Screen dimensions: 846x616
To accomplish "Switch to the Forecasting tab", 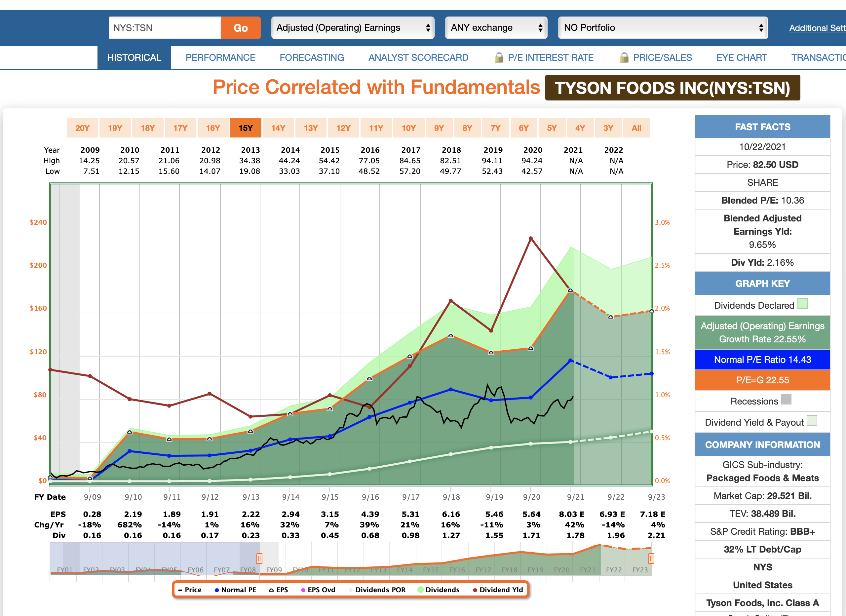I will pos(312,58).
